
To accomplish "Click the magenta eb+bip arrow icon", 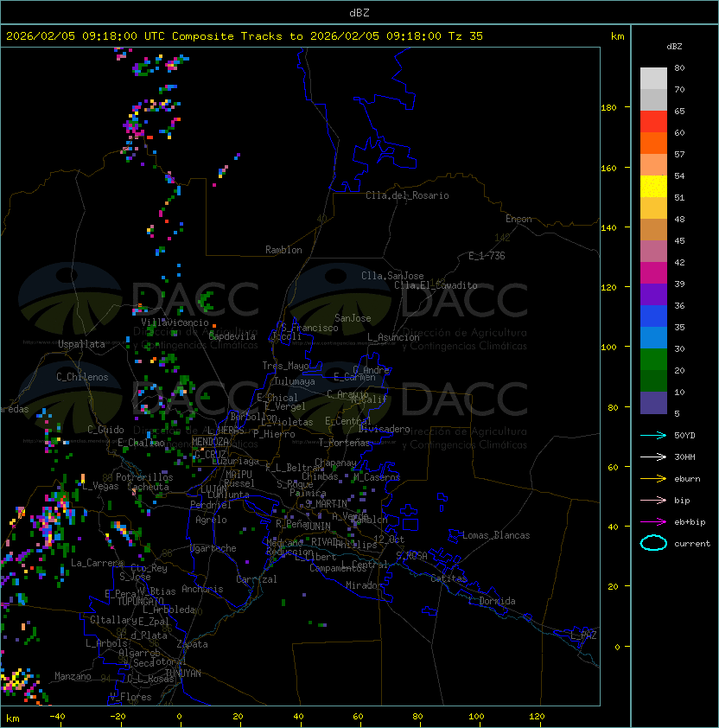I will 653,521.
